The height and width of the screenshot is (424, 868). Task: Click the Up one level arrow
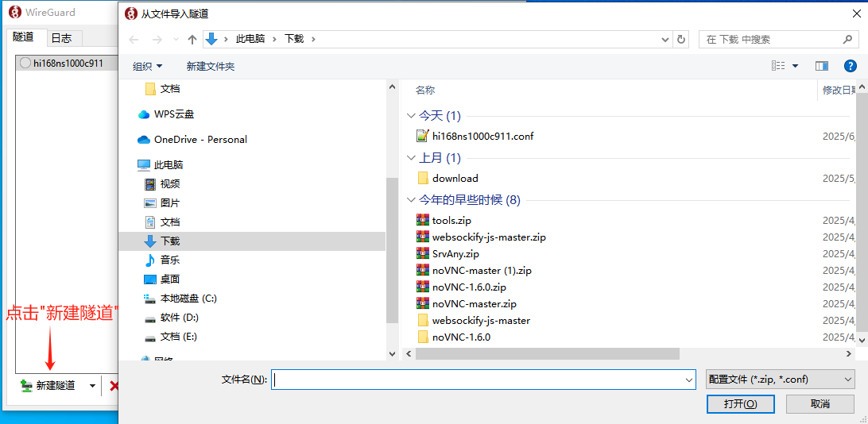point(192,39)
